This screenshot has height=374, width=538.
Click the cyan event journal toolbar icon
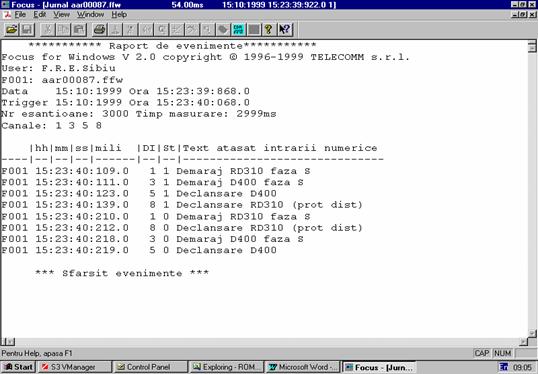click(238, 30)
